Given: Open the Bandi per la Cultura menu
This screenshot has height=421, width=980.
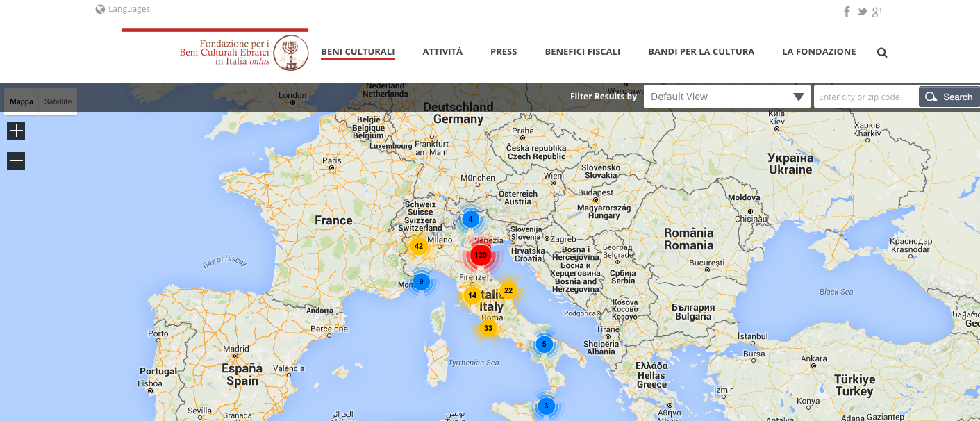Looking at the screenshot, I should 701,51.
